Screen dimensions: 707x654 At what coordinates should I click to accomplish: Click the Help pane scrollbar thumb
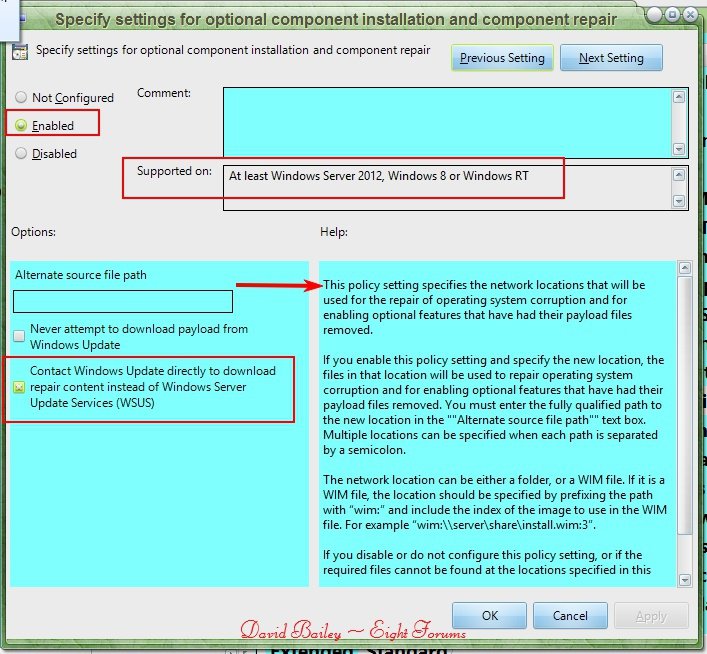point(684,405)
